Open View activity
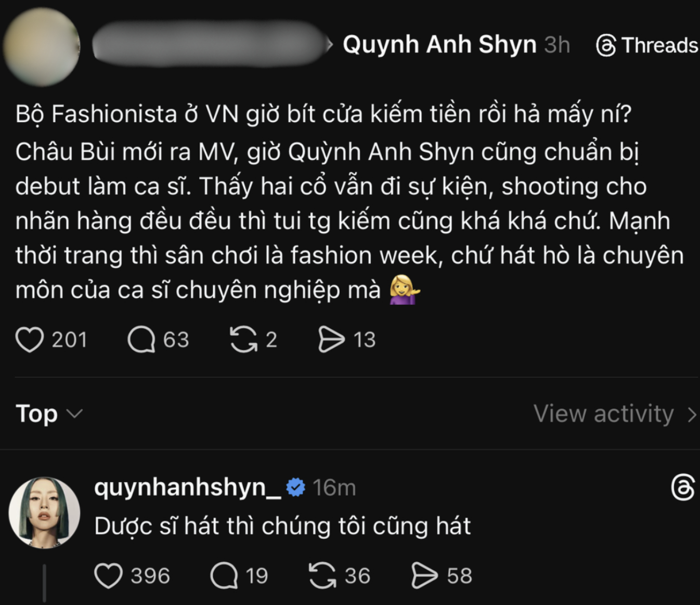The height and width of the screenshot is (605, 700). coord(603,414)
